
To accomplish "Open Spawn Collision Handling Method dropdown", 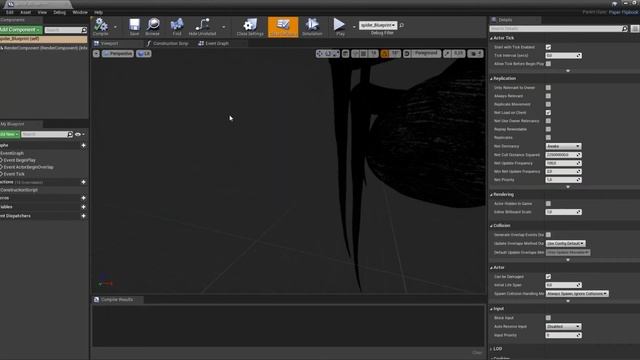I will [x=577, y=294].
